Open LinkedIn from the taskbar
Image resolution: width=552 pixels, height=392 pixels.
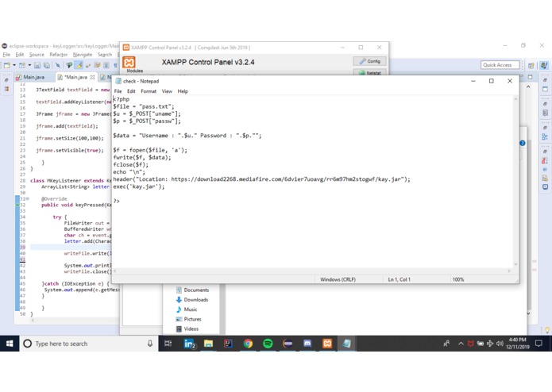point(189,344)
